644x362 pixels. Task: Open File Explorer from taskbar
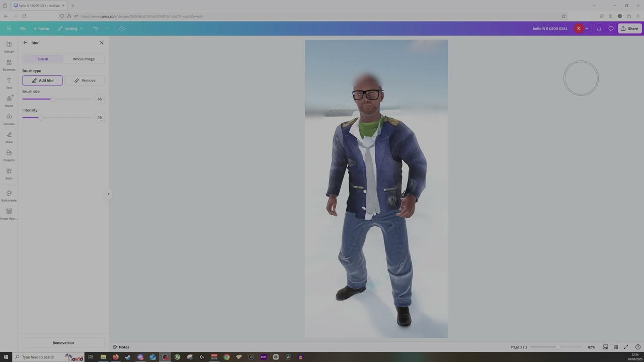(103, 357)
